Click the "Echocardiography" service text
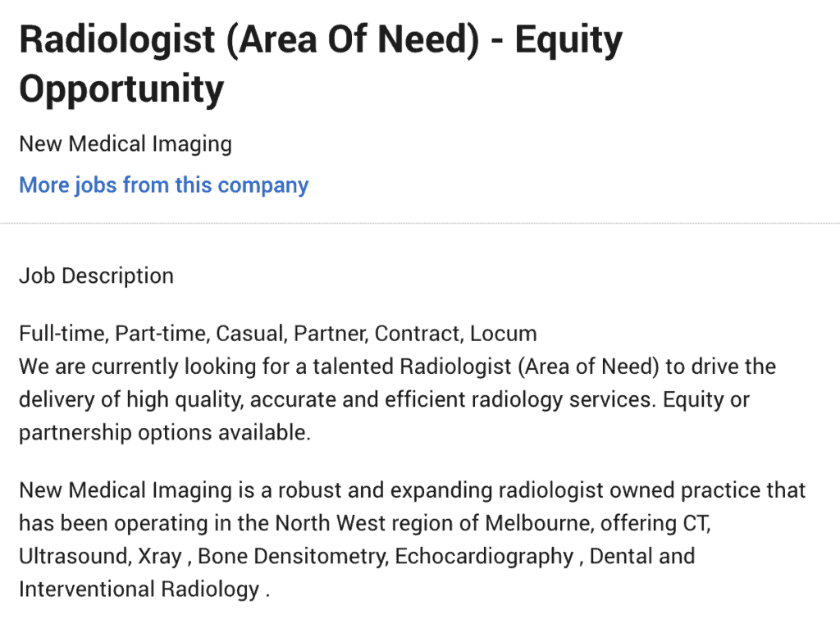 484,556
